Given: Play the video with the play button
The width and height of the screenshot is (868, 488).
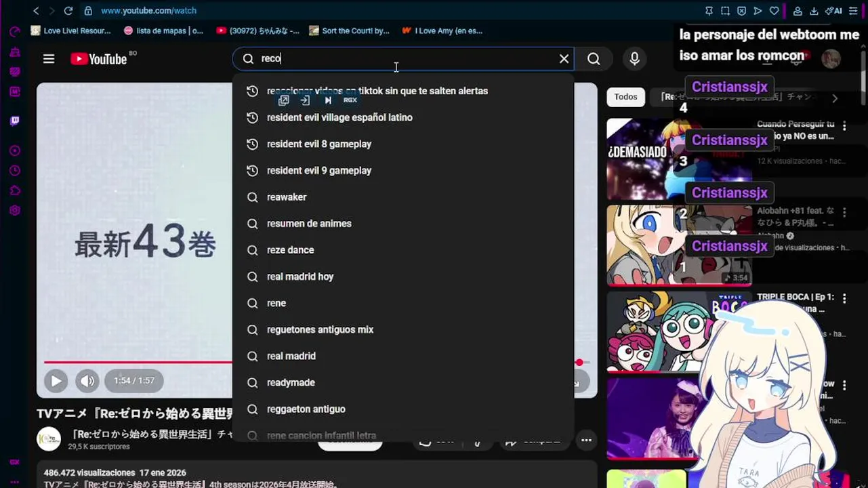Looking at the screenshot, I should pos(56,381).
